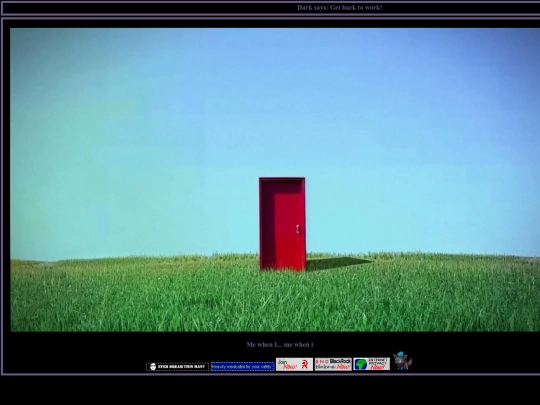Open the 'Heavily medicated for your safety' badge

tap(242, 366)
